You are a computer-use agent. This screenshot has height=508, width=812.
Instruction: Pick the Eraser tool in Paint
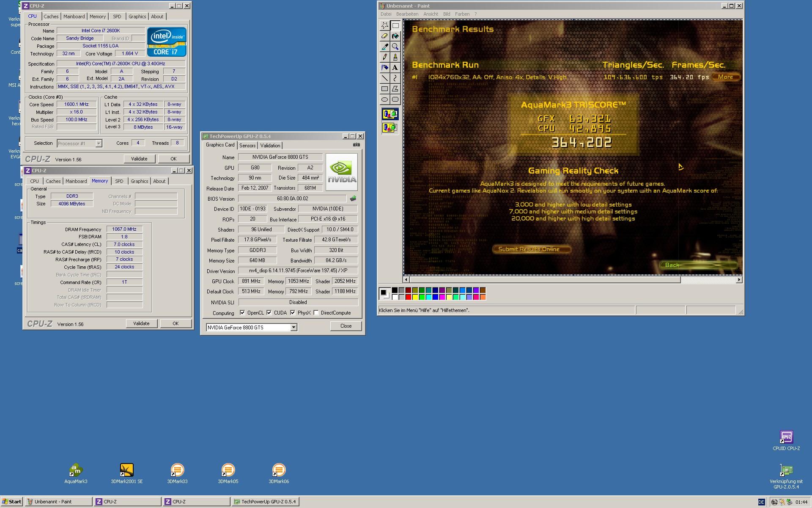pos(384,36)
